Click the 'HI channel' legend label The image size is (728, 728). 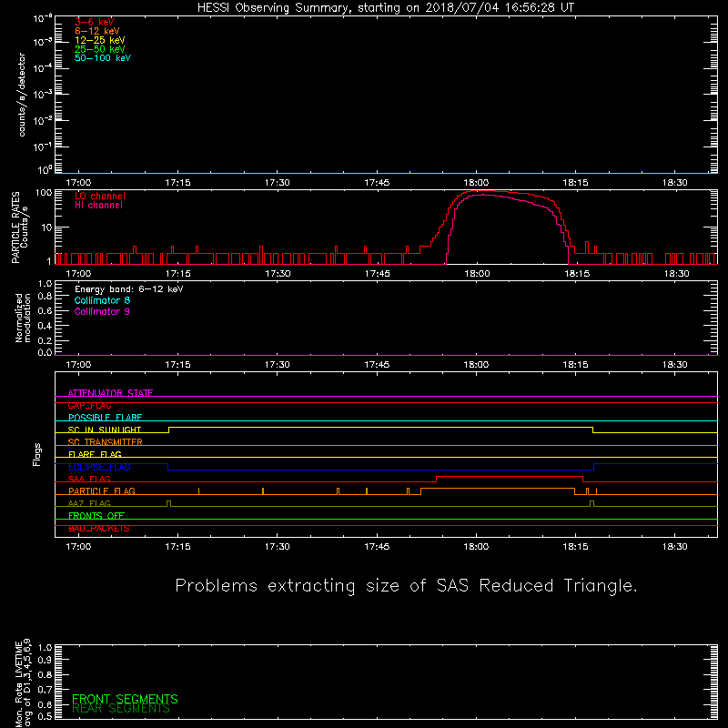[98, 206]
